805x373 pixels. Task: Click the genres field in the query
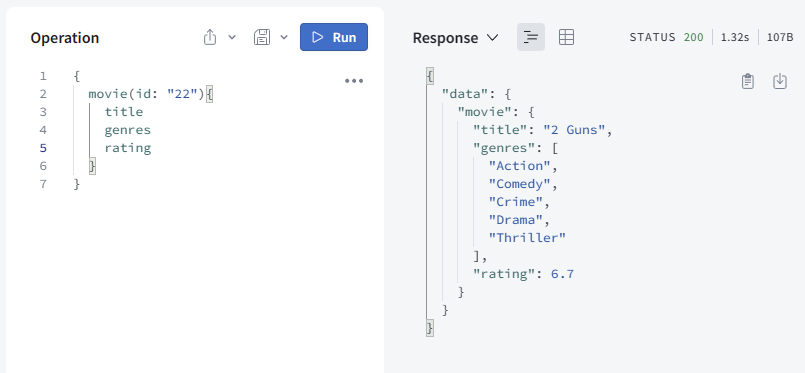128,130
